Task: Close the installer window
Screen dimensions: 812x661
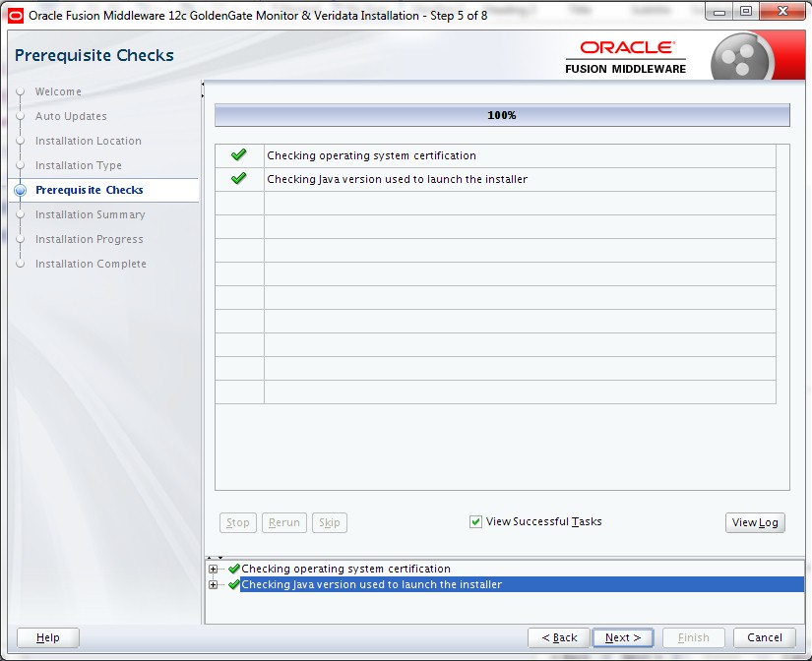Action: tap(782, 12)
